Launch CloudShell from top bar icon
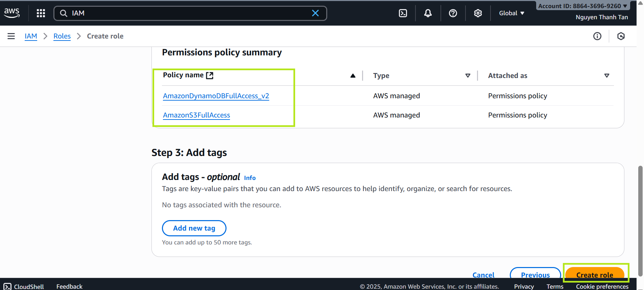This screenshot has height=290, width=644. pyautogui.click(x=403, y=13)
